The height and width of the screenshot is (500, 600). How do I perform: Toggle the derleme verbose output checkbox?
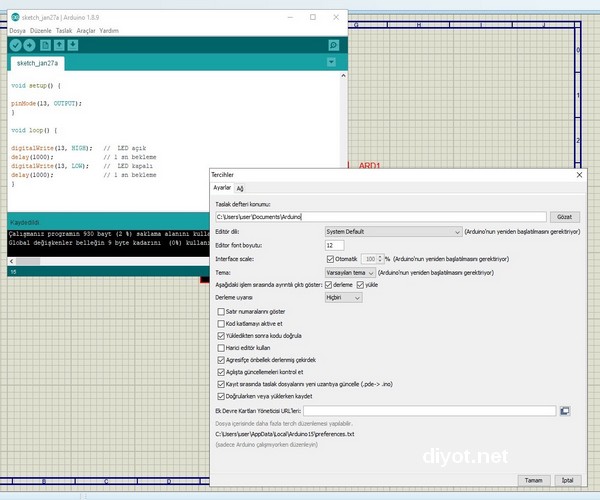[x=328, y=285]
